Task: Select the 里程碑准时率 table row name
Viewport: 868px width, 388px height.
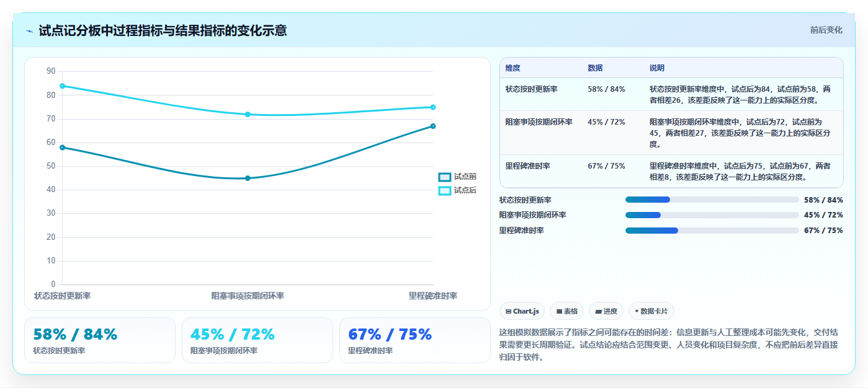Action: [528, 166]
